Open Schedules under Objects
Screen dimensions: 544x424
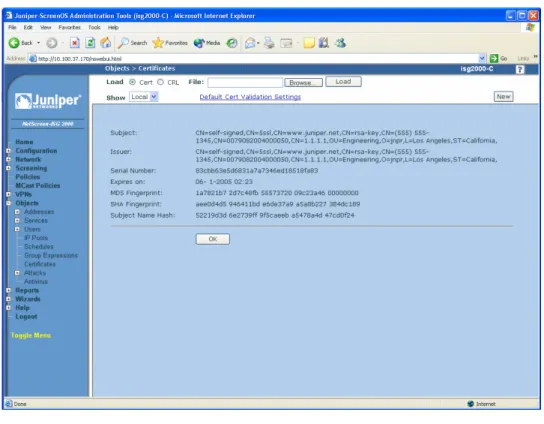[39, 247]
